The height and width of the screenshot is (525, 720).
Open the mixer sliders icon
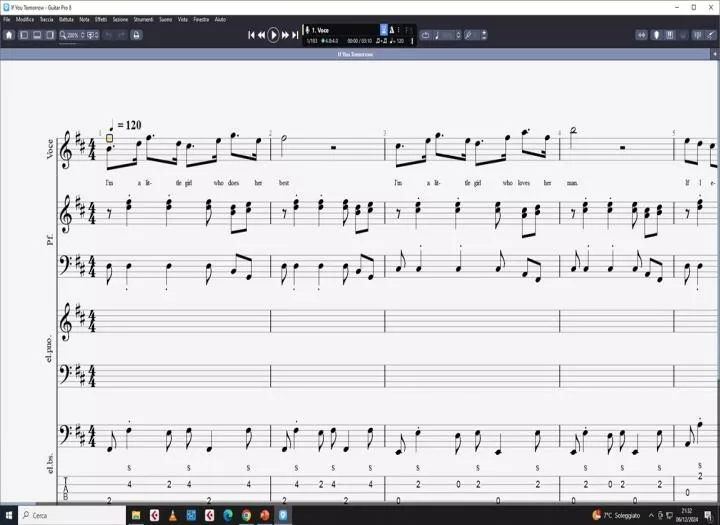[x=698, y=35]
